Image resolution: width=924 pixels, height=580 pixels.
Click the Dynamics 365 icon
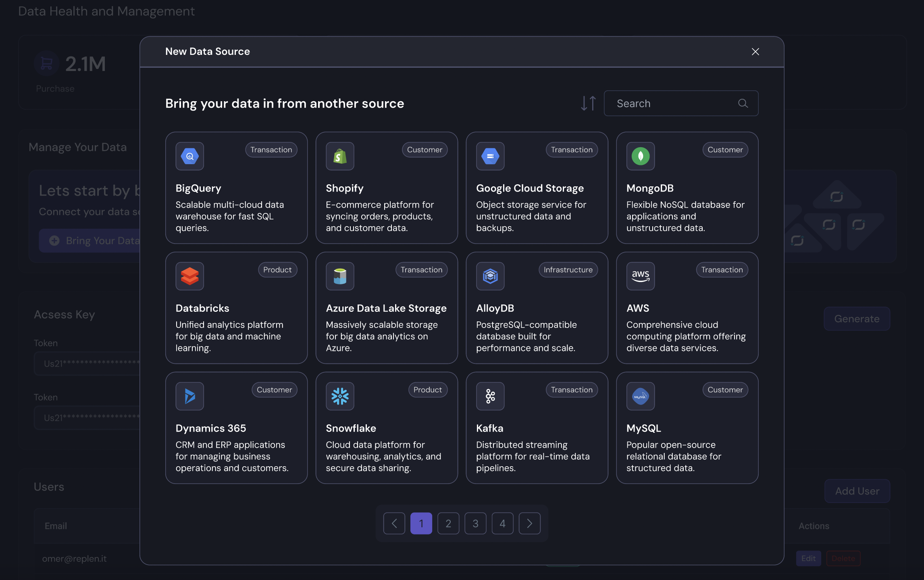189,396
